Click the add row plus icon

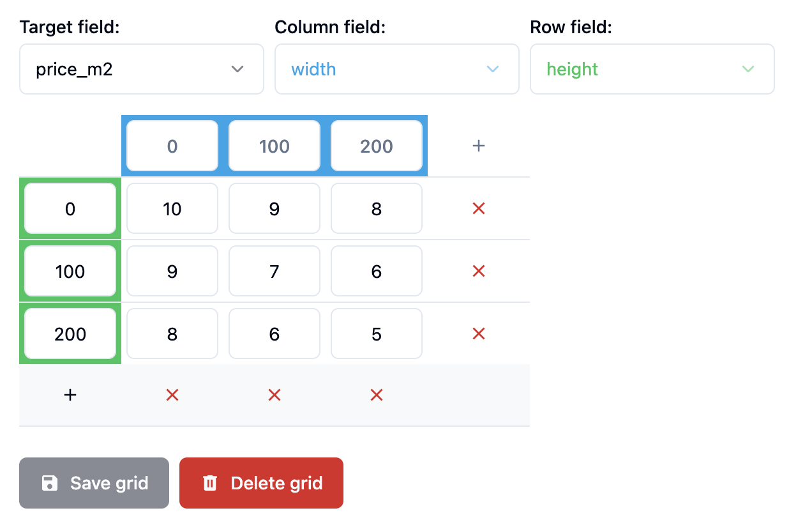tap(70, 395)
